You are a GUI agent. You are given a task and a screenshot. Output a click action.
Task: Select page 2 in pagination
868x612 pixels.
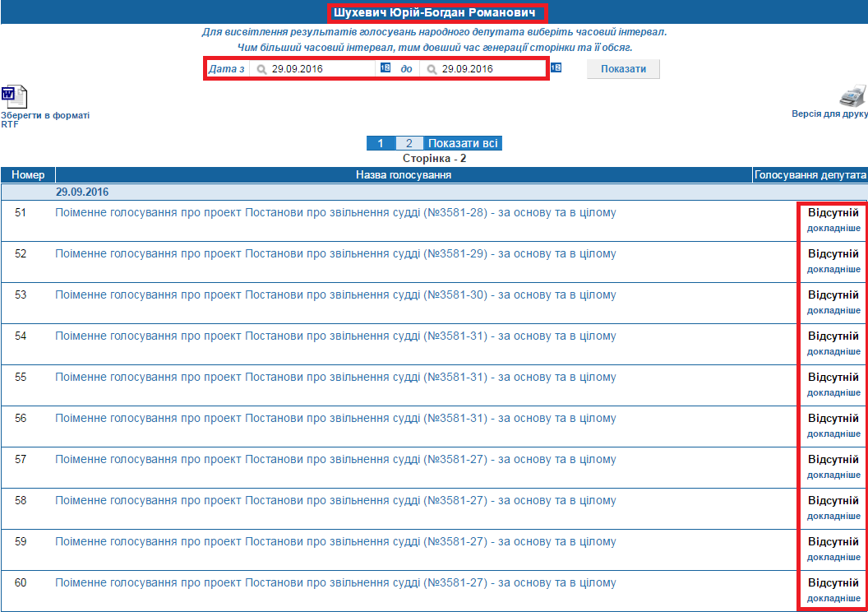point(409,143)
